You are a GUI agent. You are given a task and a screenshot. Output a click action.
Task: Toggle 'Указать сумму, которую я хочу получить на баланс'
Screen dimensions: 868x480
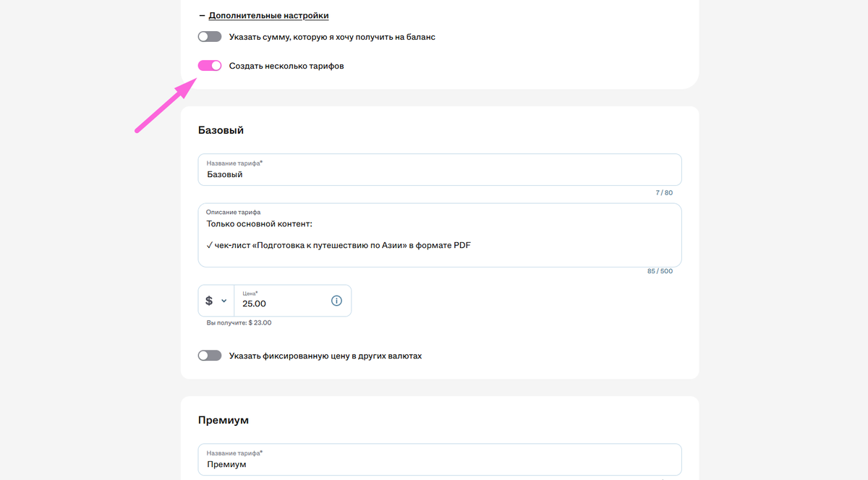click(x=210, y=37)
